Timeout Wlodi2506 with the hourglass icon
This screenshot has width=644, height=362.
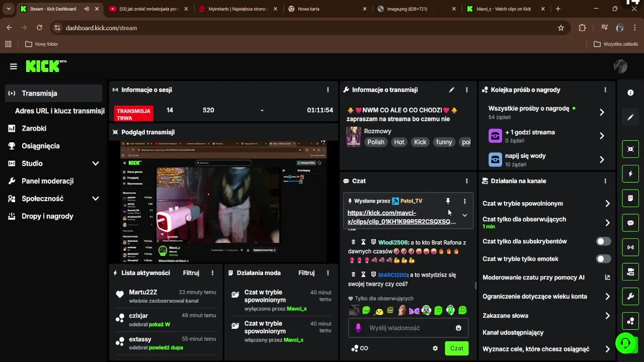pyautogui.click(x=363, y=242)
